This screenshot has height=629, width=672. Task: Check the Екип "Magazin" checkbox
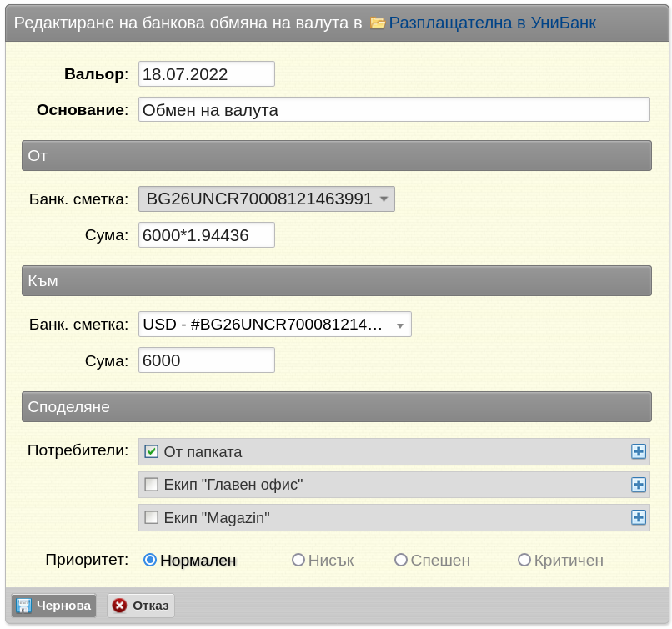[151, 517]
